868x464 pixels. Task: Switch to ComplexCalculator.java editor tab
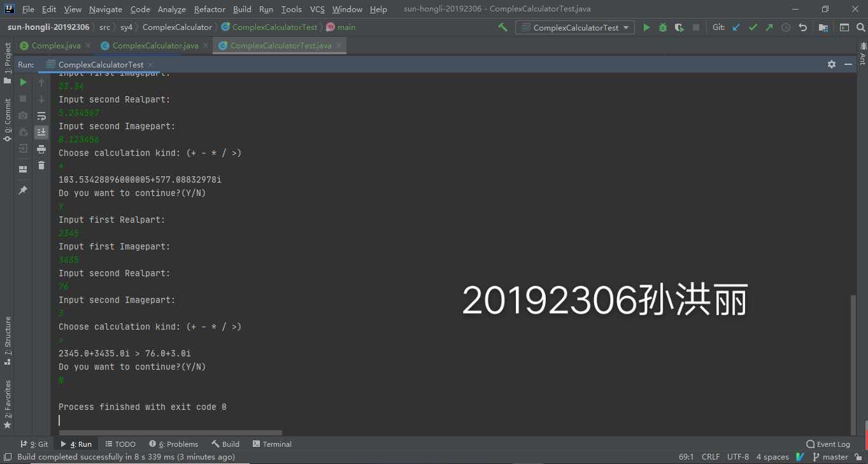pyautogui.click(x=155, y=46)
